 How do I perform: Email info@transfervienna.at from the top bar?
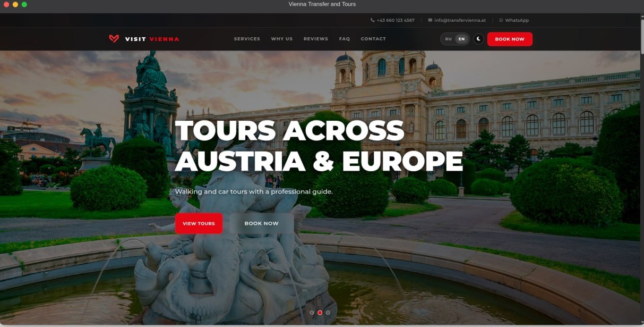click(457, 20)
